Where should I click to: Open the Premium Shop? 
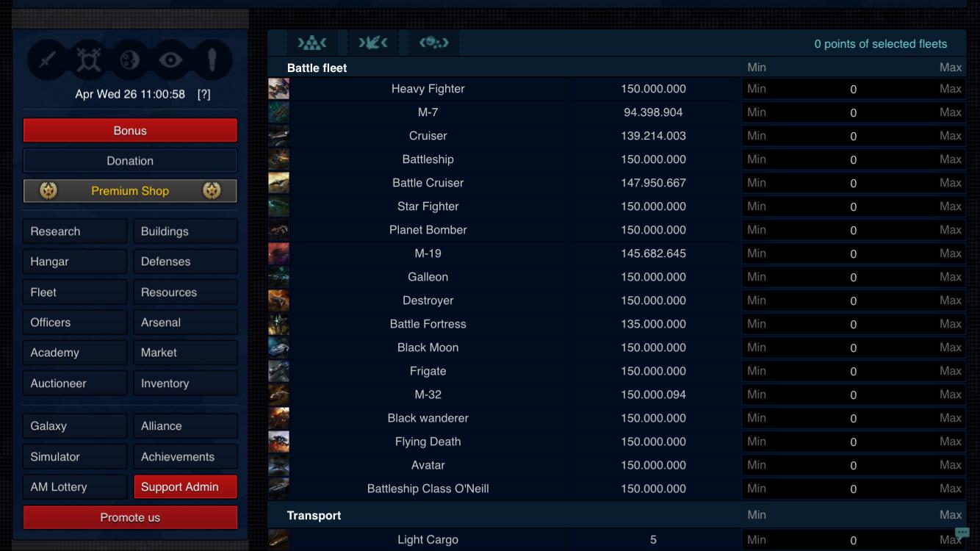click(x=130, y=191)
